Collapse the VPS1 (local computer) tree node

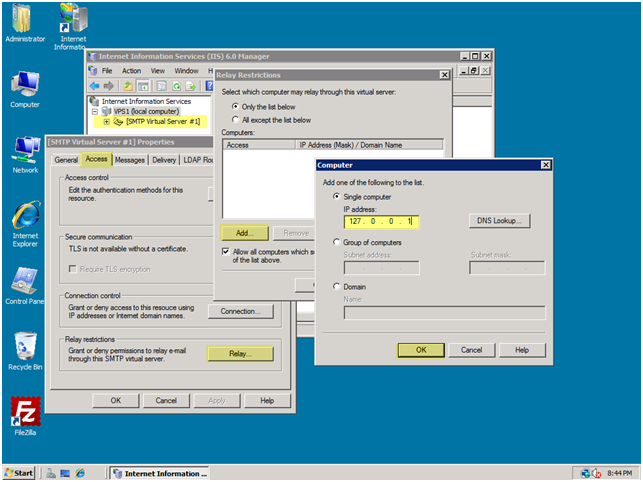click(95, 112)
